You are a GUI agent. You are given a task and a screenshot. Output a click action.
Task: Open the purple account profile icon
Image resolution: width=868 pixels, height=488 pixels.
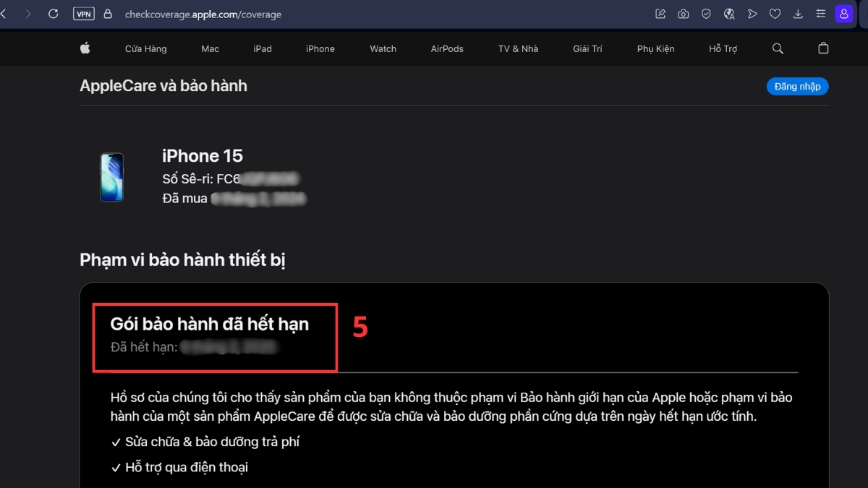point(844,14)
